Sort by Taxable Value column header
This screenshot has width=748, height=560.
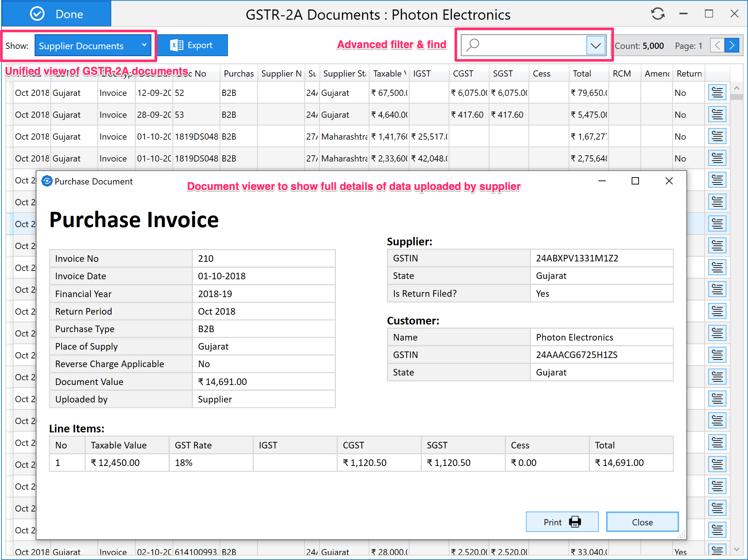point(388,74)
